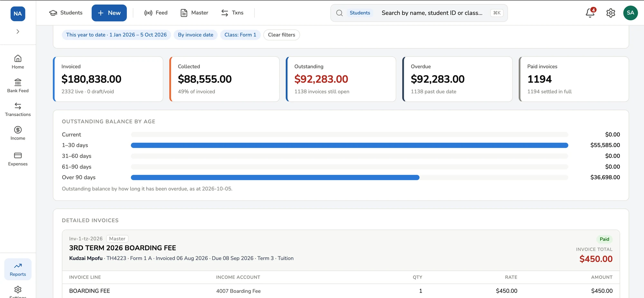This screenshot has height=298, width=644.
Task: Click the $36,698.00 aging amount
Action: pyautogui.click(x=605, y=177)
